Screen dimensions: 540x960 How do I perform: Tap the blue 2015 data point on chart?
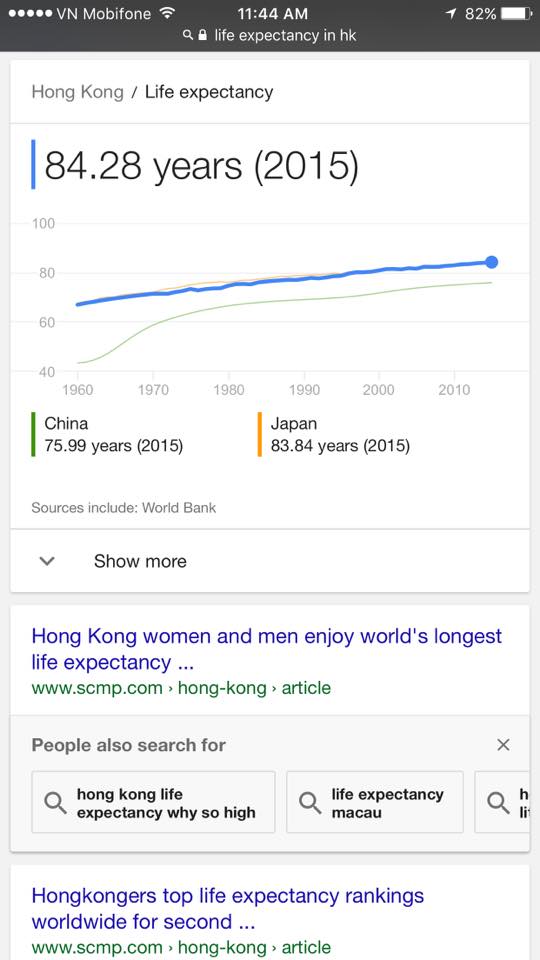tap(491, 262)
